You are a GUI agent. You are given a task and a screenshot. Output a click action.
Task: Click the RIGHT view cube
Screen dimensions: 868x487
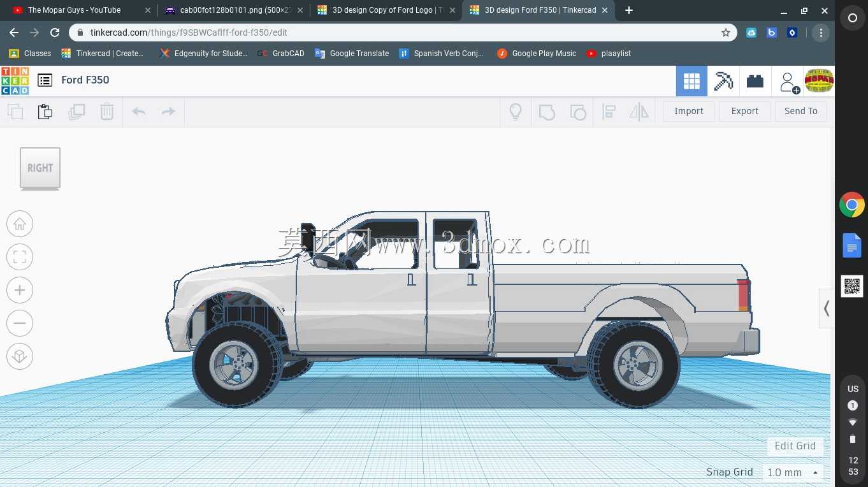coord(40,168)
